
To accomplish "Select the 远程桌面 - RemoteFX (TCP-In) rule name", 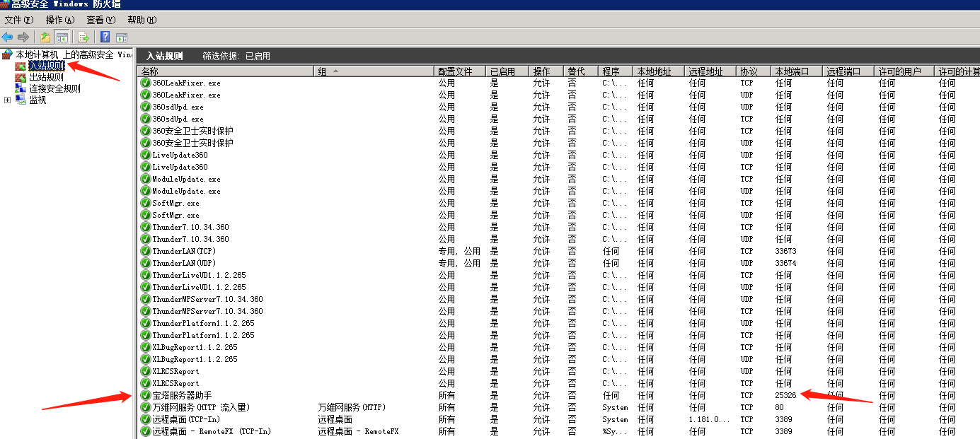I will click(x=212, y=431).
